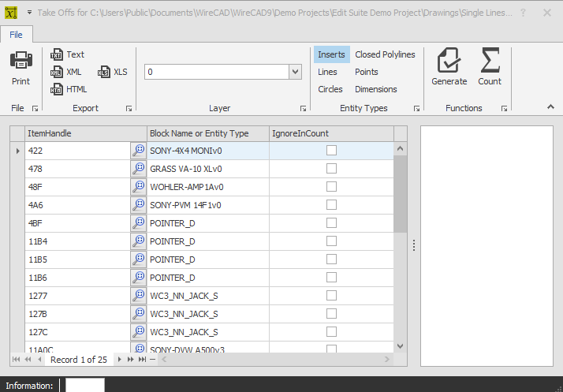
Task: Delete record with minus navigator button
Action: pos(153,360)
